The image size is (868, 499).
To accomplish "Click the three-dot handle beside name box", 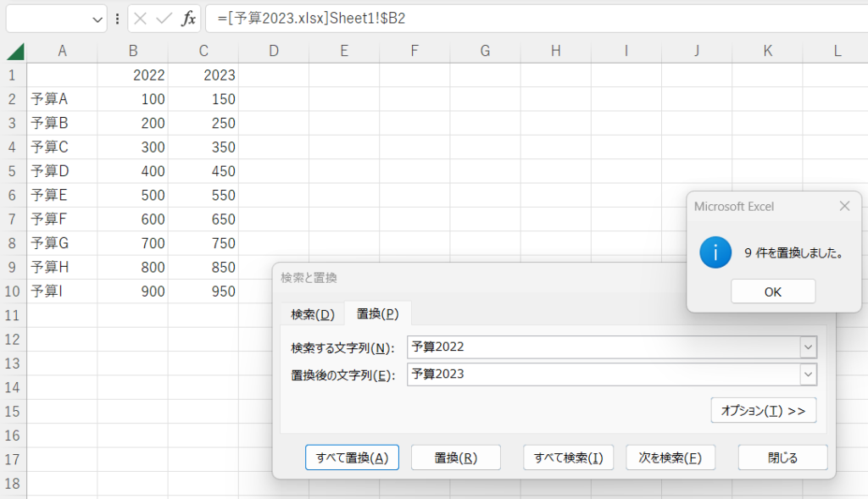I will pos(117,19).
